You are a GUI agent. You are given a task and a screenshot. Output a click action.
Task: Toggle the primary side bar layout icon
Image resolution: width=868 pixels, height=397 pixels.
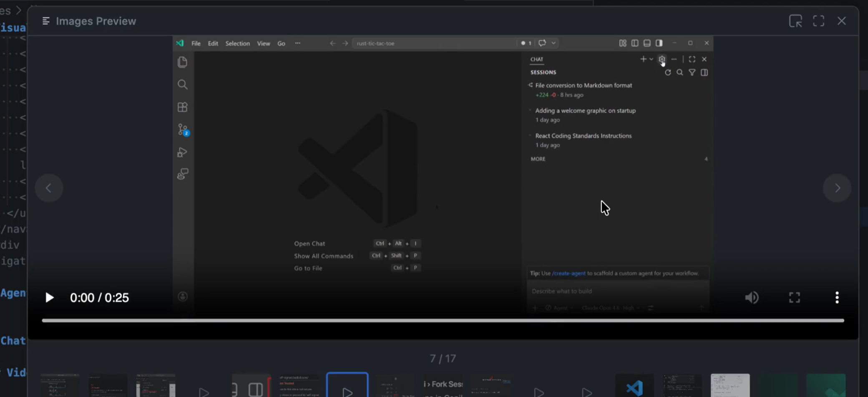coord(635,43)
